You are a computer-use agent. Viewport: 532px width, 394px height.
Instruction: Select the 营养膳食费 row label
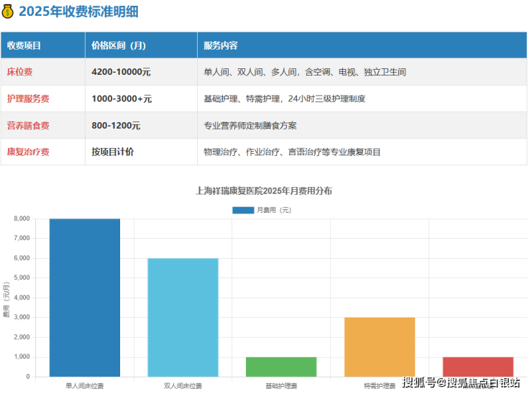tap(28, 125)
